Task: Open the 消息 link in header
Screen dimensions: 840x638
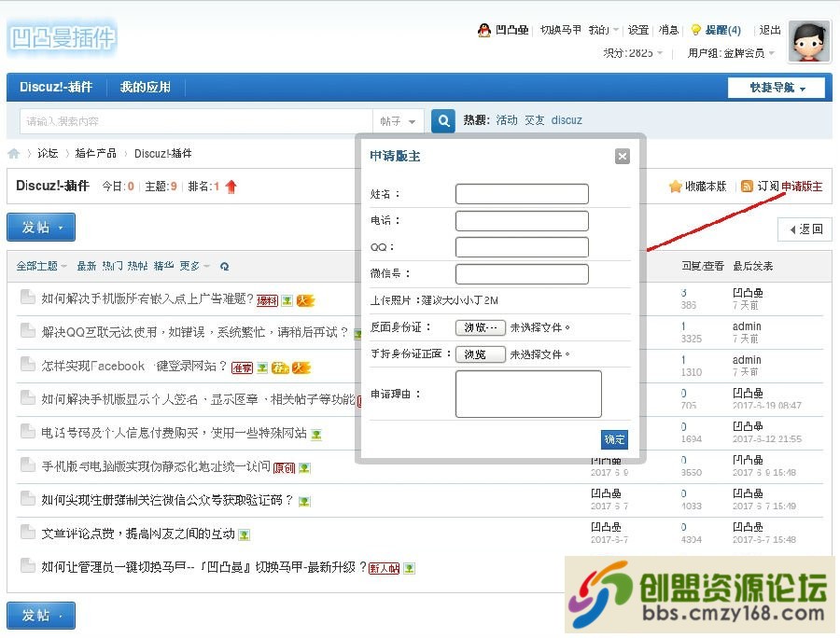Action: click(x=668, y=30)
